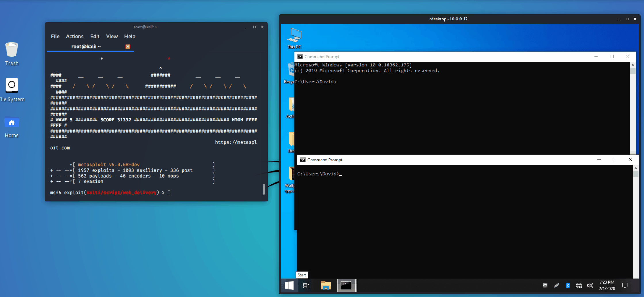
Task: Select Command Prompt taskbar button
Action: [346, 285]
